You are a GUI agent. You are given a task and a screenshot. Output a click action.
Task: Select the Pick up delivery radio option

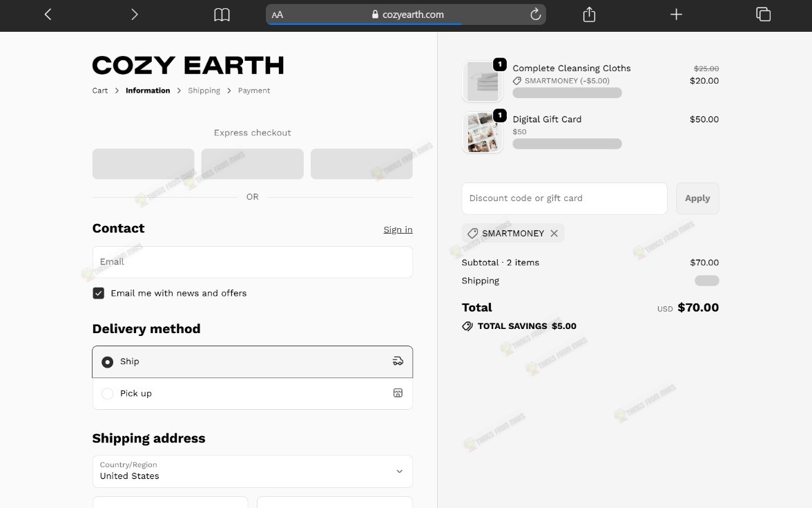point(107,393)
